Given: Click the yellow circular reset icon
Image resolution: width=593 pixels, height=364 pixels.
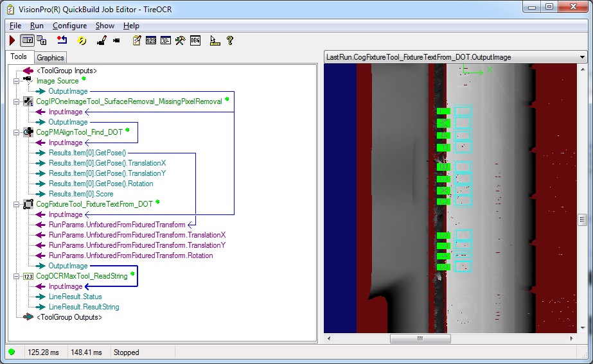Looking at the screenshot, I should [x=82, y=40].
